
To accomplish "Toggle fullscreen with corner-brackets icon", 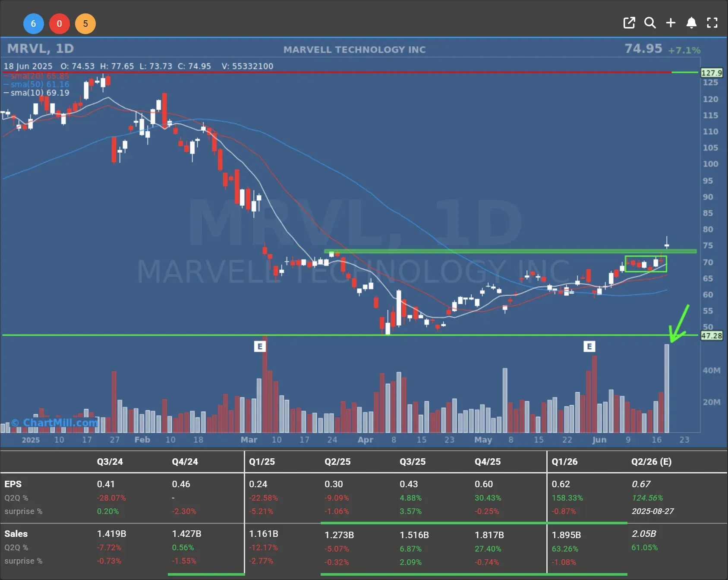I will pyautogui.click(x=712, y=23).
